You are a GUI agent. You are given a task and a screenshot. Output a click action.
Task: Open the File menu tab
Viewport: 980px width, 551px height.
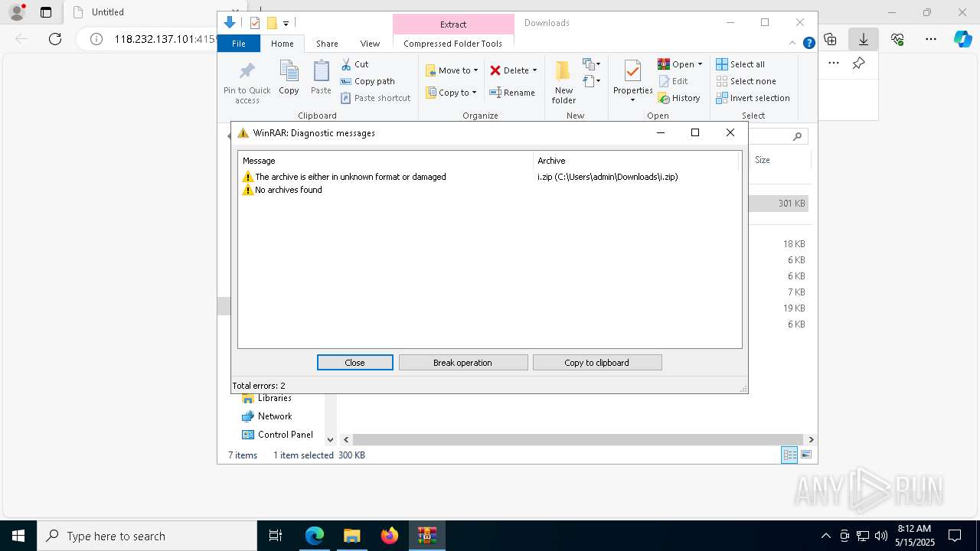point(239,44)
